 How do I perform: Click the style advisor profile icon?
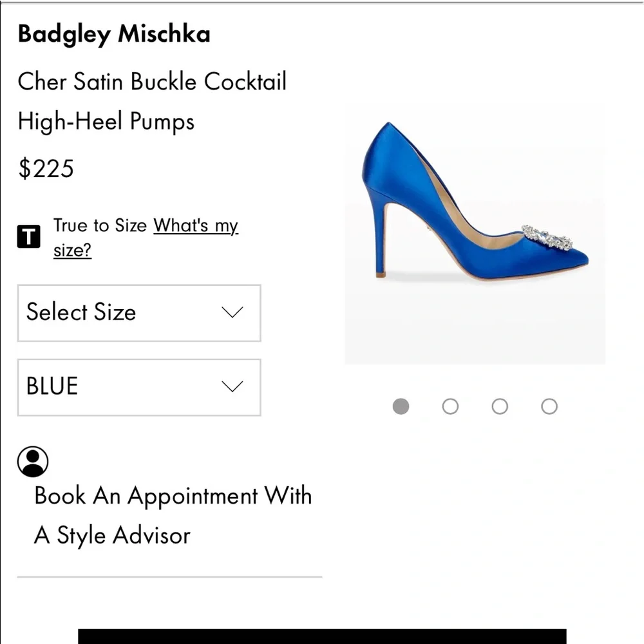click(34, 461)
